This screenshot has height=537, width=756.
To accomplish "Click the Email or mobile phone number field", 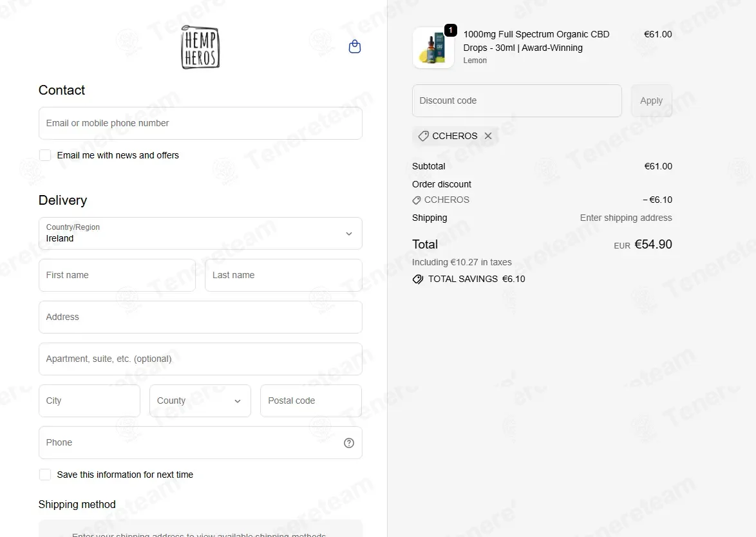I will click(x=200, y=124).
